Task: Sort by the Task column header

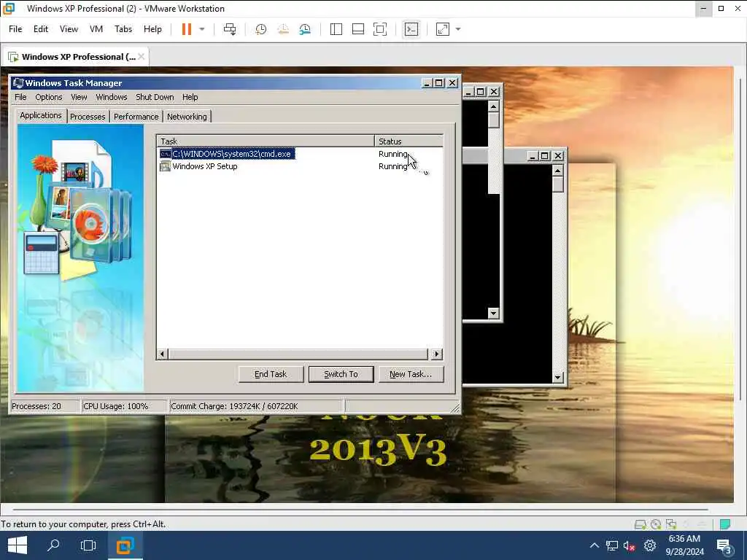Action: coord(266,141)
